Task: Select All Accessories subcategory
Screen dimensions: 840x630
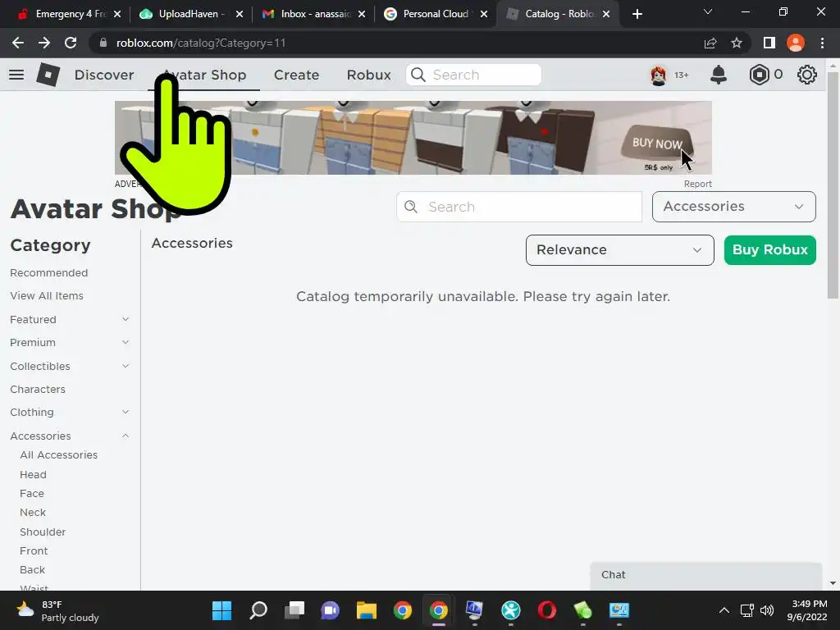Action: tap(58, 454)
